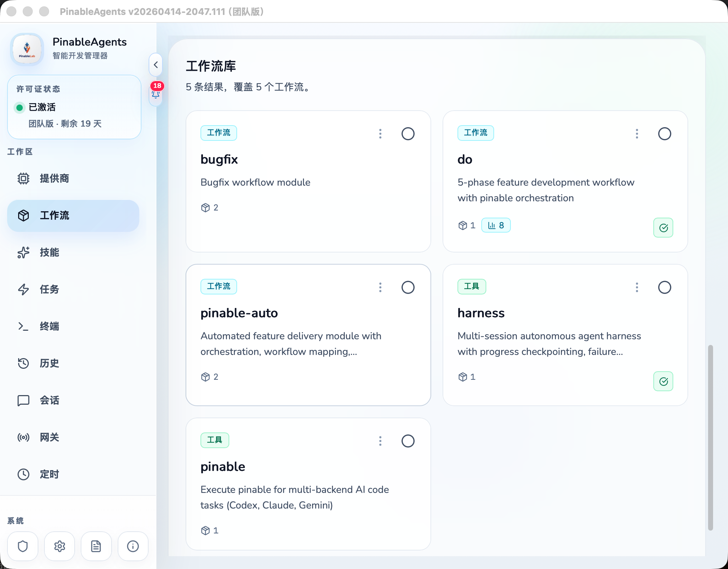This screenshot has height=569, width=728.
Task: Open the 会话 conversations page
Action: [73, 400]
